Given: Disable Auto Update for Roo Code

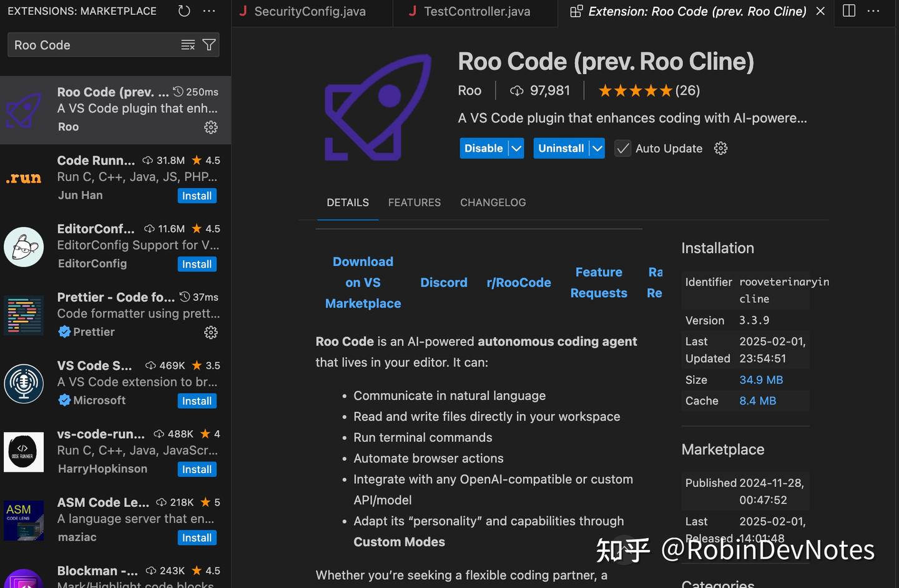Looking at the screenshot, I should tap(622, 148).
